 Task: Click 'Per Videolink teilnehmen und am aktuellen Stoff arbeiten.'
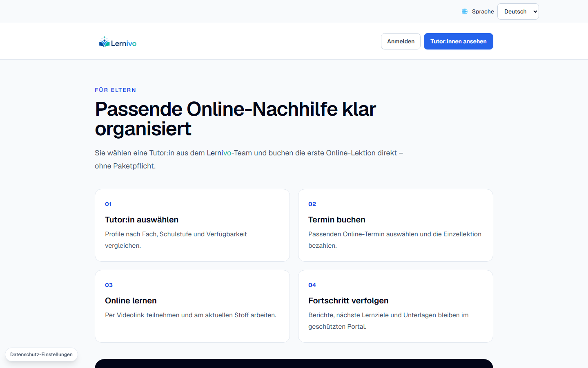coord(191,315)
